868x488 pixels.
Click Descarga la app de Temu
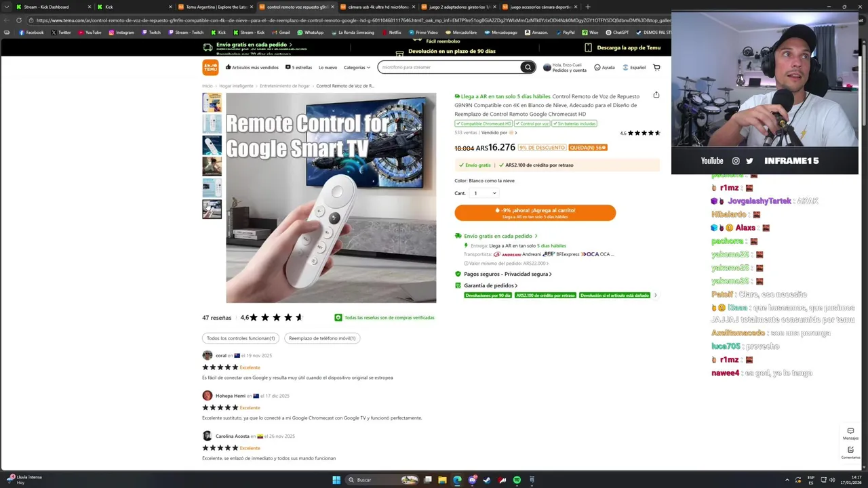(x=623, y=47)
